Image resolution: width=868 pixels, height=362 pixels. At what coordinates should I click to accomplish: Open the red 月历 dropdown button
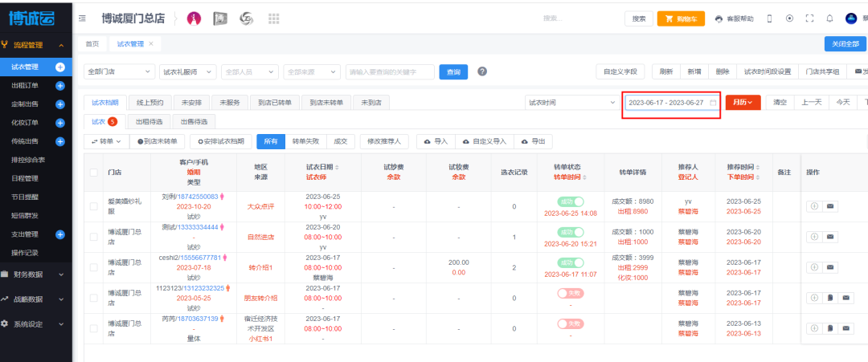pos(743,103)
